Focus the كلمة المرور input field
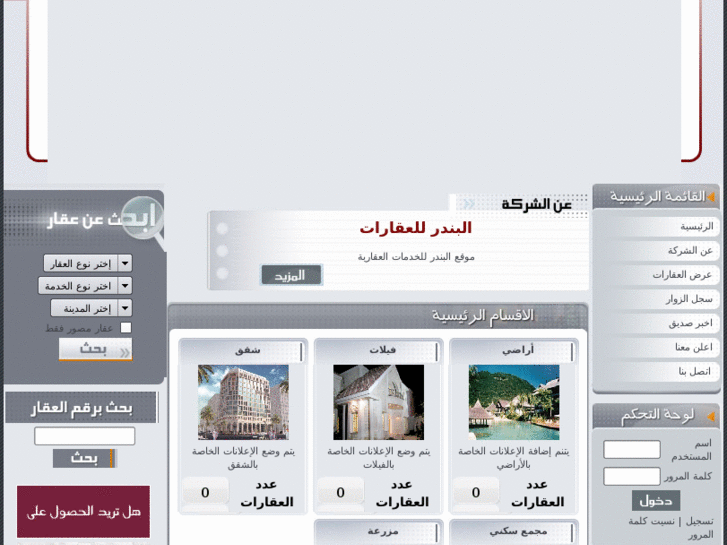This screenshot has height=545, width=727. coord(631,476)
